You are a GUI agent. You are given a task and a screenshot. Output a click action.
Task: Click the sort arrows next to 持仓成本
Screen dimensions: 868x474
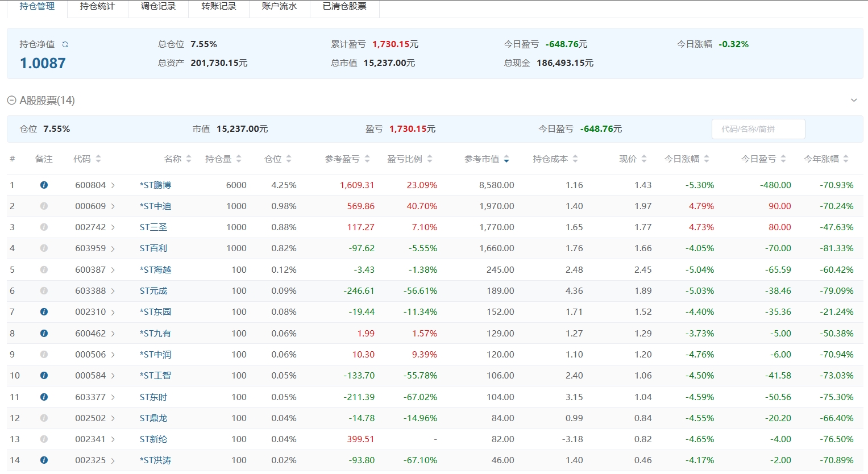[x=575, y=159]
